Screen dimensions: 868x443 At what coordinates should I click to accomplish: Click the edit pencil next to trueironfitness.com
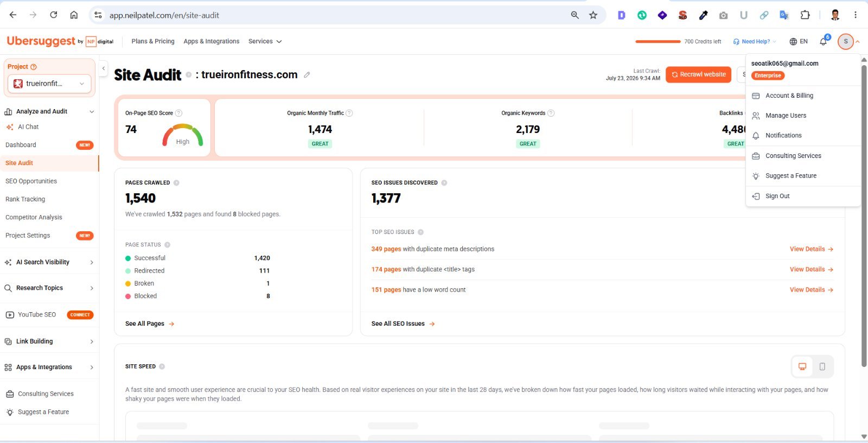pos(307,75)
